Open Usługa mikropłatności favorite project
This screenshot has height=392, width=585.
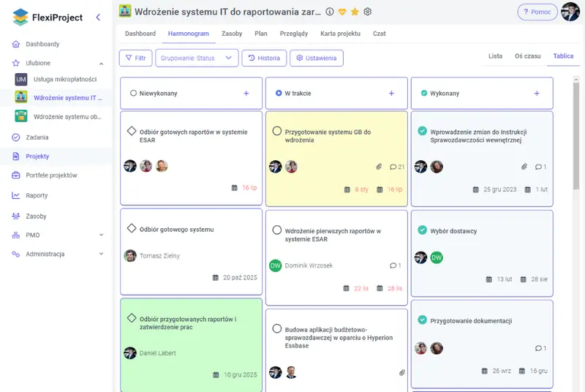(x=65, y=79)
